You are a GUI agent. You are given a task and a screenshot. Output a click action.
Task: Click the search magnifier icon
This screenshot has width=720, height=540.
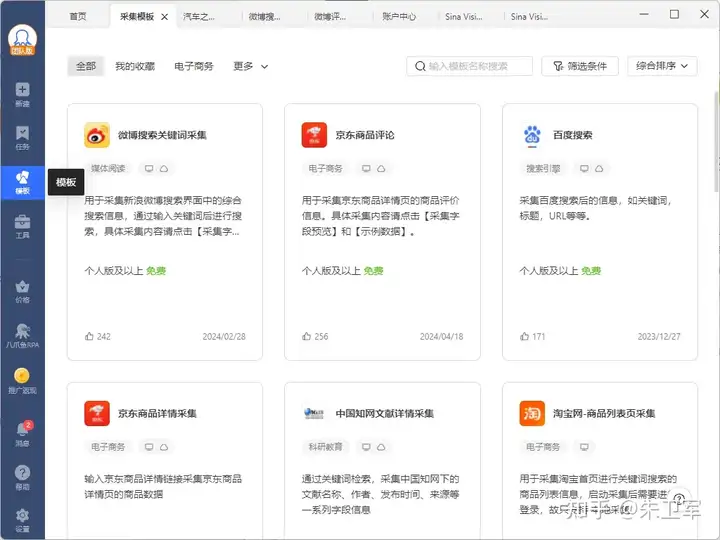click(x=420, y=66)
